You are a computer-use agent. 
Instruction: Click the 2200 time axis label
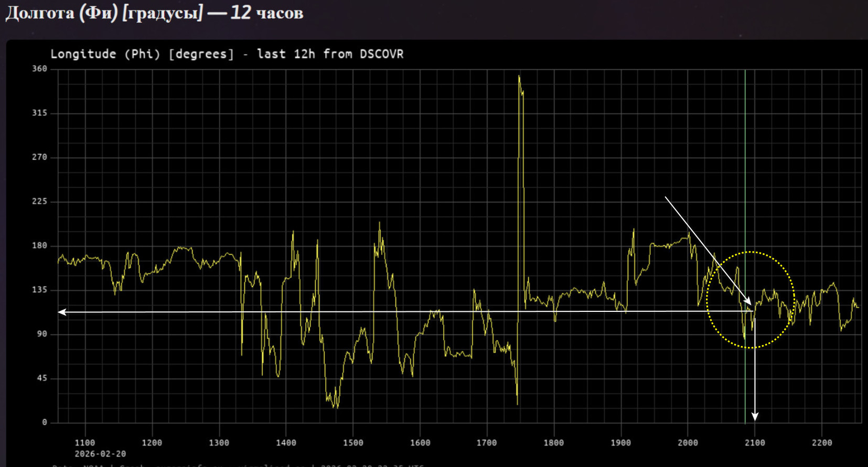[x=822, y=443]
